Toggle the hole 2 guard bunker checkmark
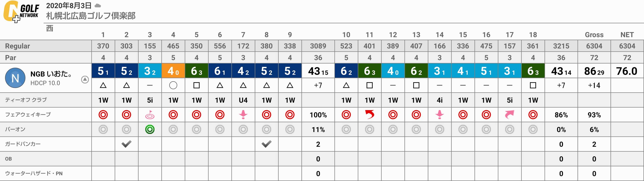This screenshot has height=181, width=644. (x=127, y=144)
